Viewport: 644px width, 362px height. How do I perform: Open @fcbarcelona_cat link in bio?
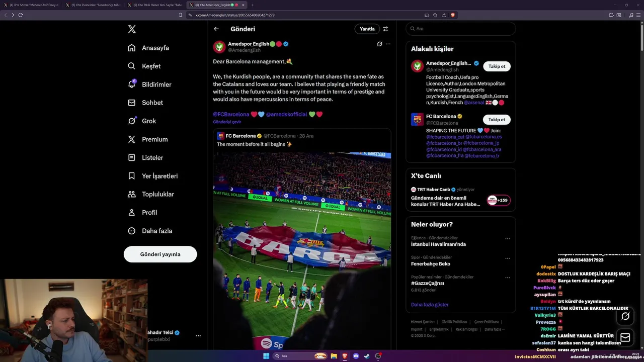tap(445, 137)
